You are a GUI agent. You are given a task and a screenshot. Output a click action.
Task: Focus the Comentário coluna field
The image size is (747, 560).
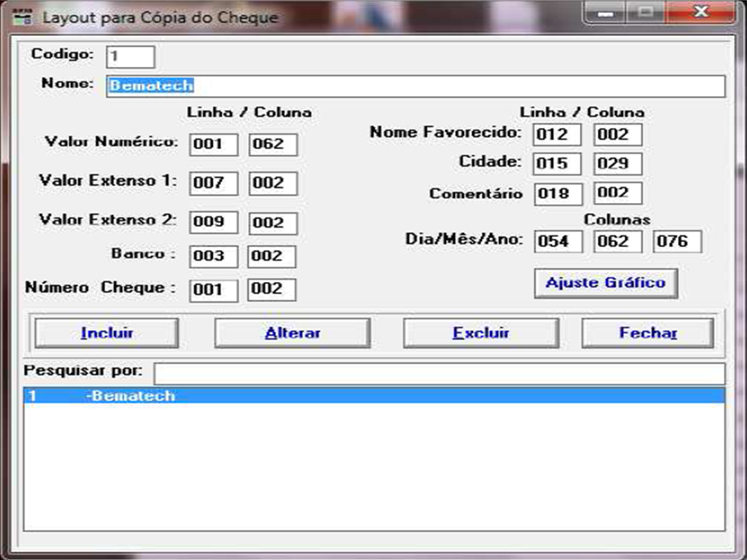pos(618,193)
